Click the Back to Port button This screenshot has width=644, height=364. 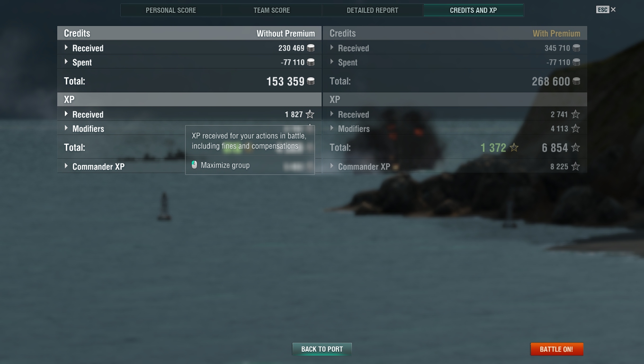pos(322,349)
